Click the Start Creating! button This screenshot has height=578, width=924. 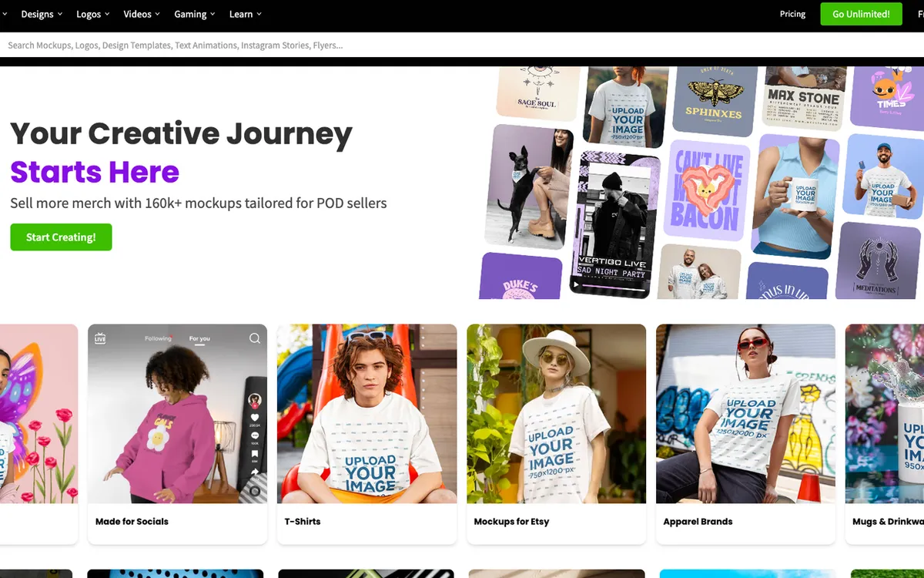coord(61,237)
